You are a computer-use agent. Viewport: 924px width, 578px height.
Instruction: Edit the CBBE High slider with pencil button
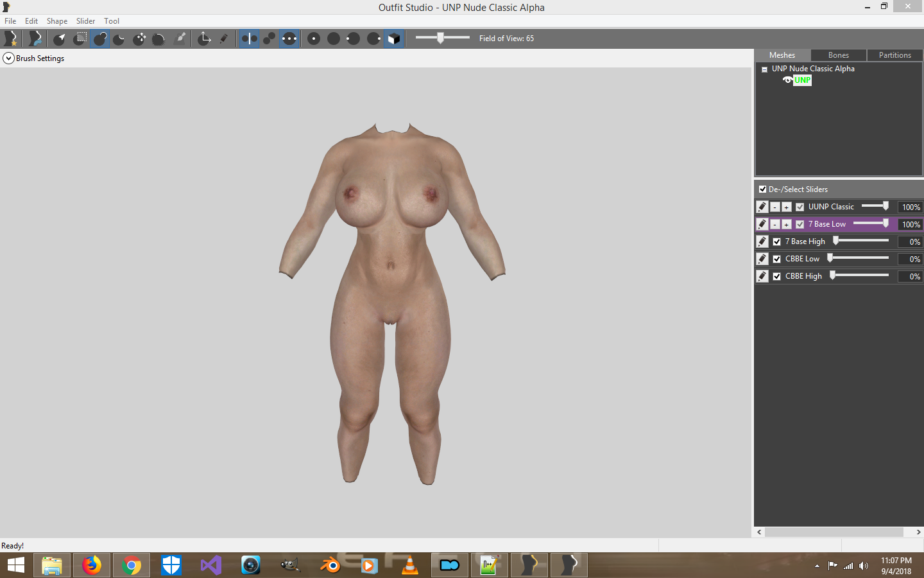[762, 276]
